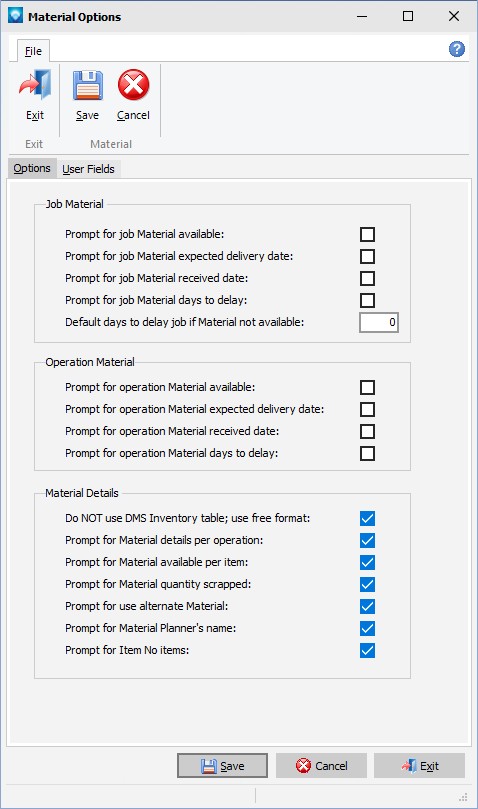Click the Save floppy disk ribbon icon
Screen dimensions: 478x809
pyautogui.click(x=87, y=85)
